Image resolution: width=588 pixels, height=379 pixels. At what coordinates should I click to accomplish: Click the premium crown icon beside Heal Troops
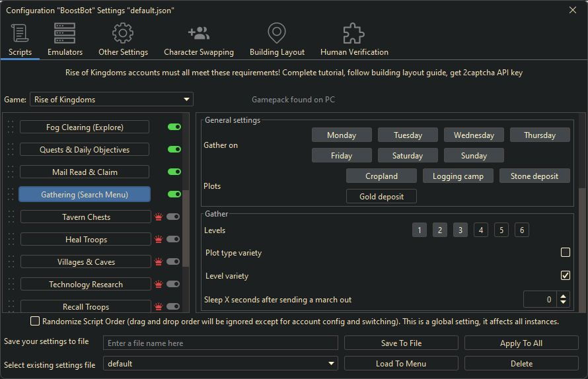pyautogui.click(x=159, y=239)
